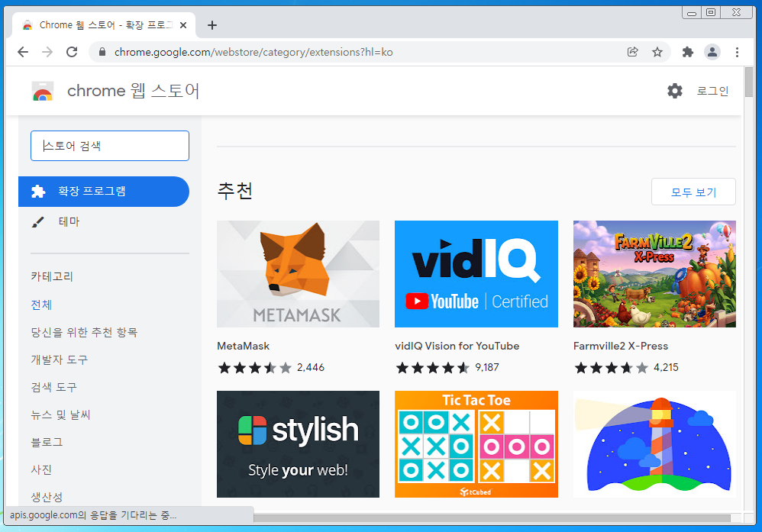Screen dimensions: 762x532
Task: Open web store settings gear
Action: [674, 91]
